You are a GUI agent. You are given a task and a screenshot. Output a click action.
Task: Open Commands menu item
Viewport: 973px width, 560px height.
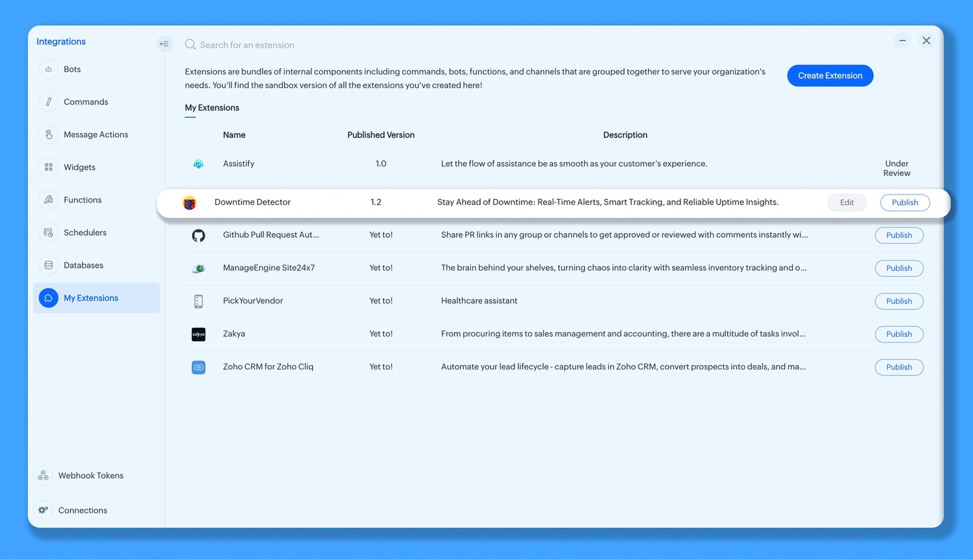point(86,102)
